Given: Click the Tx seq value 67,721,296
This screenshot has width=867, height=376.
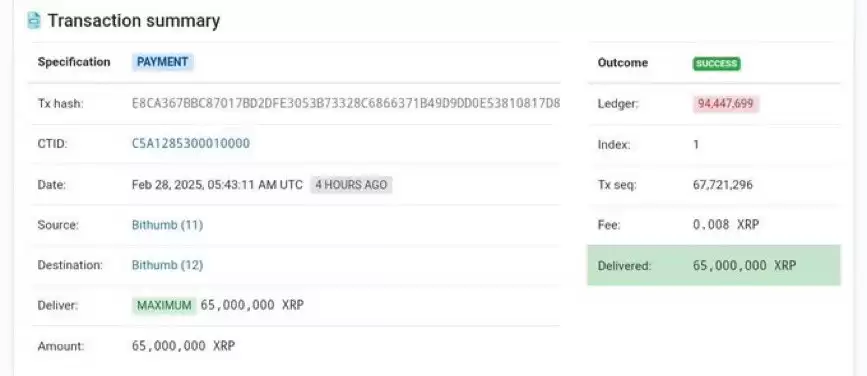Looking at the screenshot, I should click(x=723, y=185).
